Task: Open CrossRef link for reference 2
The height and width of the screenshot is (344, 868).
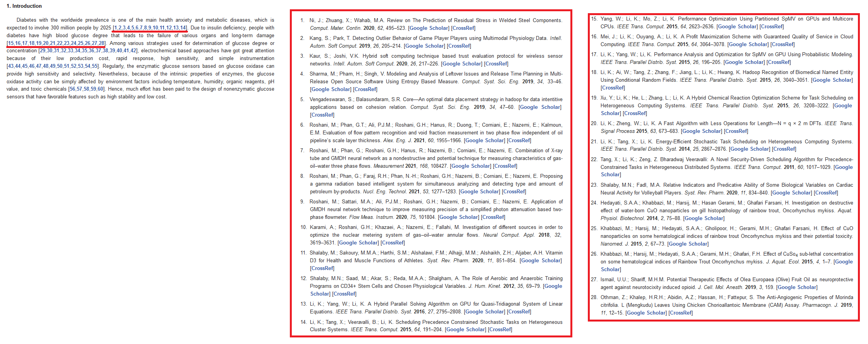Action: (x=459, y=46)
